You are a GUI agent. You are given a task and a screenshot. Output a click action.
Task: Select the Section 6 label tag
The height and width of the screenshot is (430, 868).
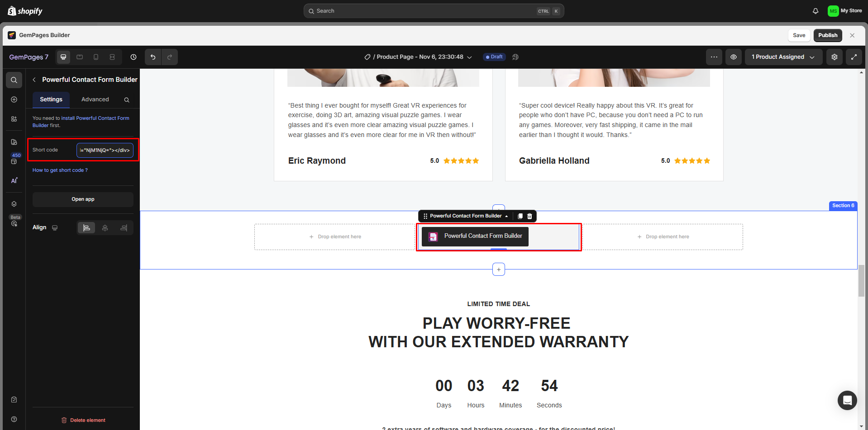click(x=843, y=206)
